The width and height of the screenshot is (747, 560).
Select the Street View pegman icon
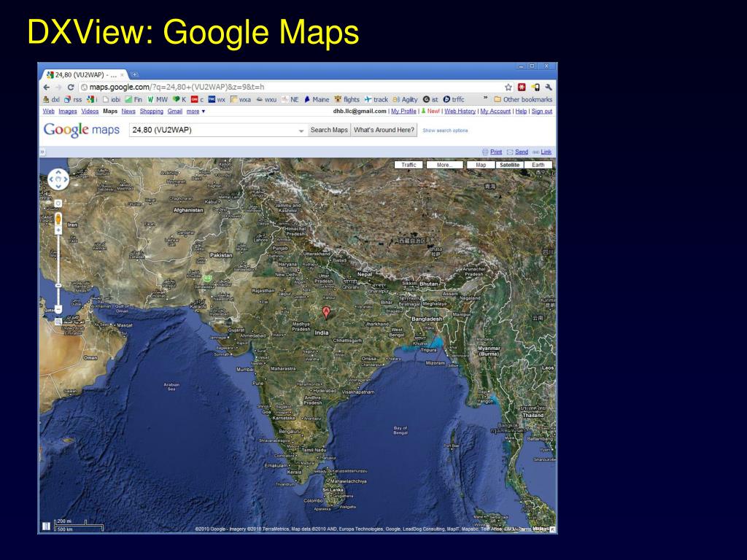tap(58, 219)
